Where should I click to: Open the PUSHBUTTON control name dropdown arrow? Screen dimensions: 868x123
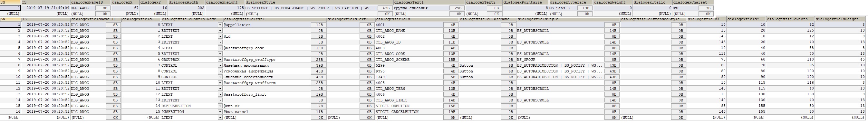(x=220, y=112)
